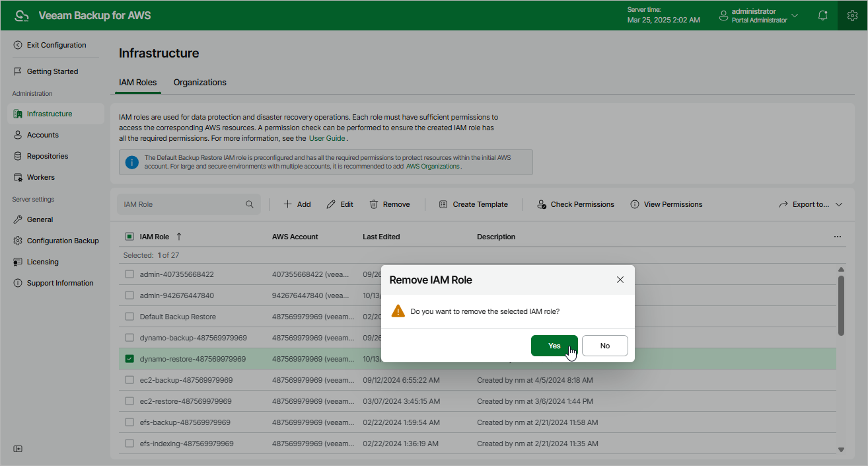Confirm removal by clicking Yes

(x=554, y=346)
